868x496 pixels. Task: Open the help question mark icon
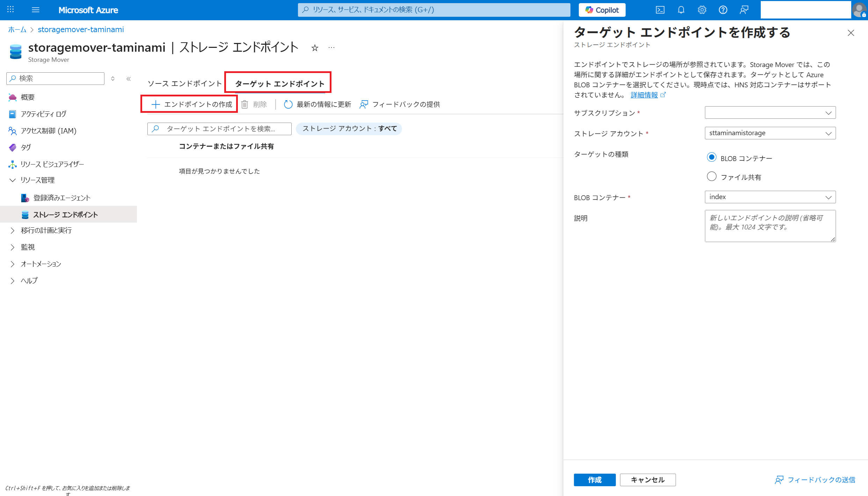723,10
